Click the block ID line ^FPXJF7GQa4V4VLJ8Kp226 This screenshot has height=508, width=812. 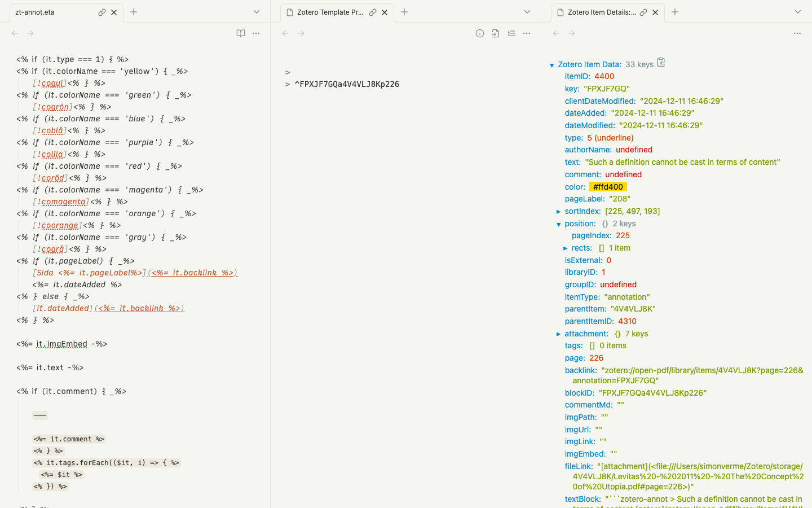click(x=347, y=84)
